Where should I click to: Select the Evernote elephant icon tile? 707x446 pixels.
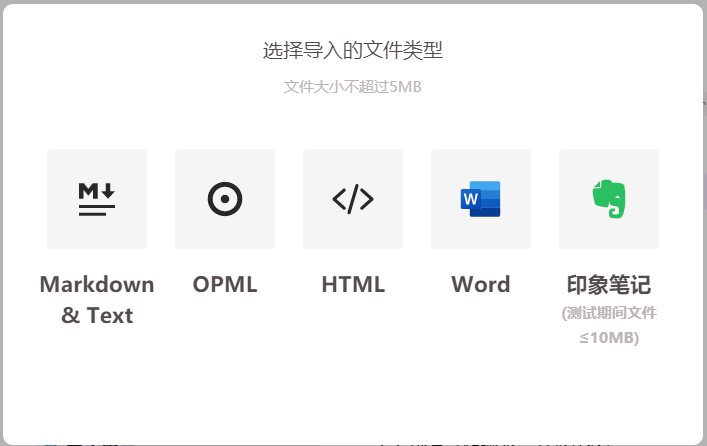click(609, 199)
